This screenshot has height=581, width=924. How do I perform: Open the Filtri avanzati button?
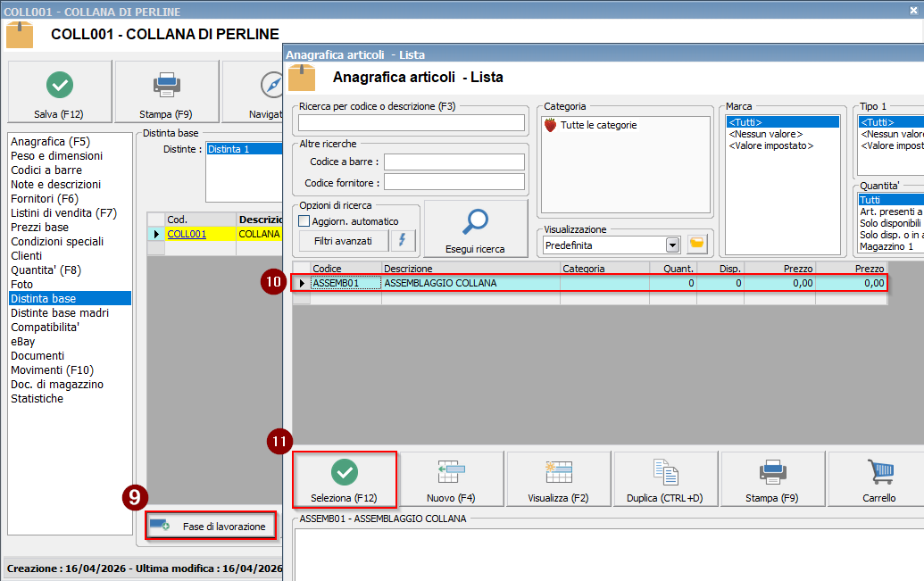pos(342,241)
